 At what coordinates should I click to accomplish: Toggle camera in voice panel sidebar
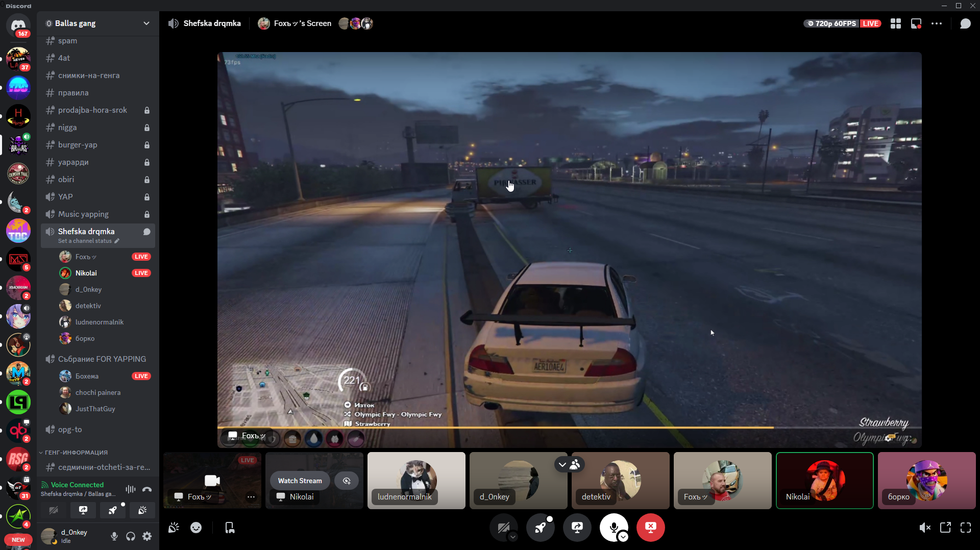54,510
